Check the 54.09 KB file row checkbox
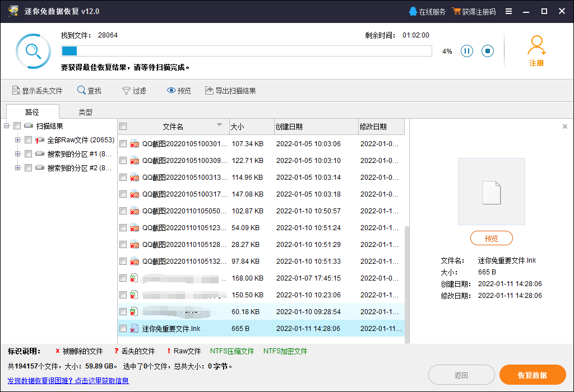 [x=123, y=227]
